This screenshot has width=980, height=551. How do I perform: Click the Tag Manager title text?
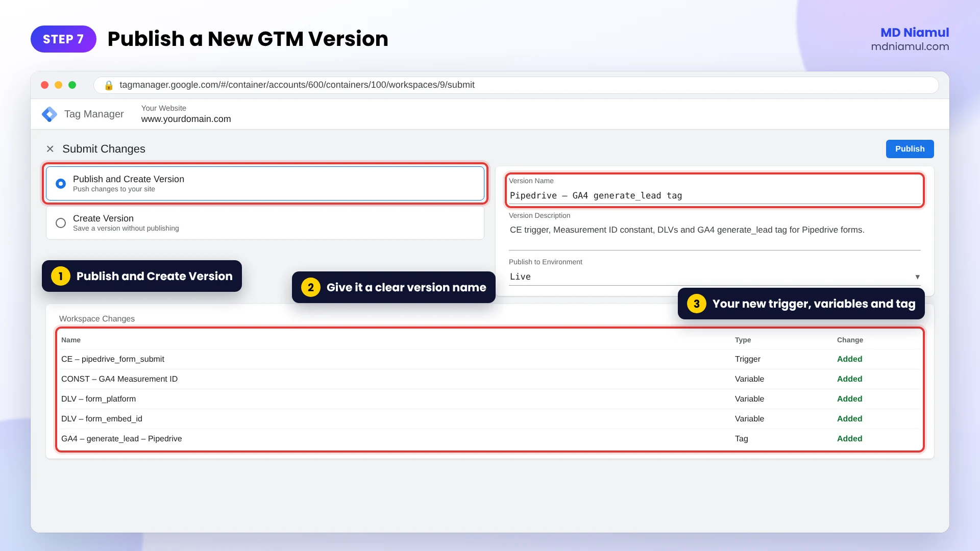click(94, 114)
